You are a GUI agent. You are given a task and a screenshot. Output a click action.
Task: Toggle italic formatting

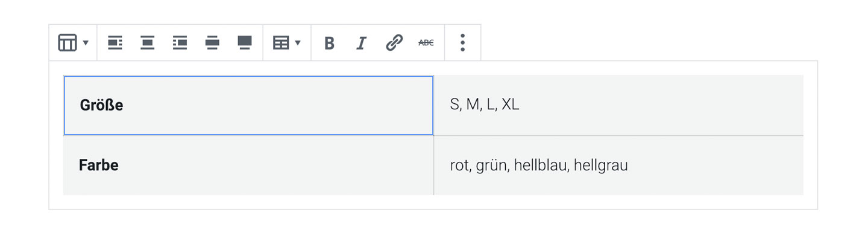coord(361,43)
